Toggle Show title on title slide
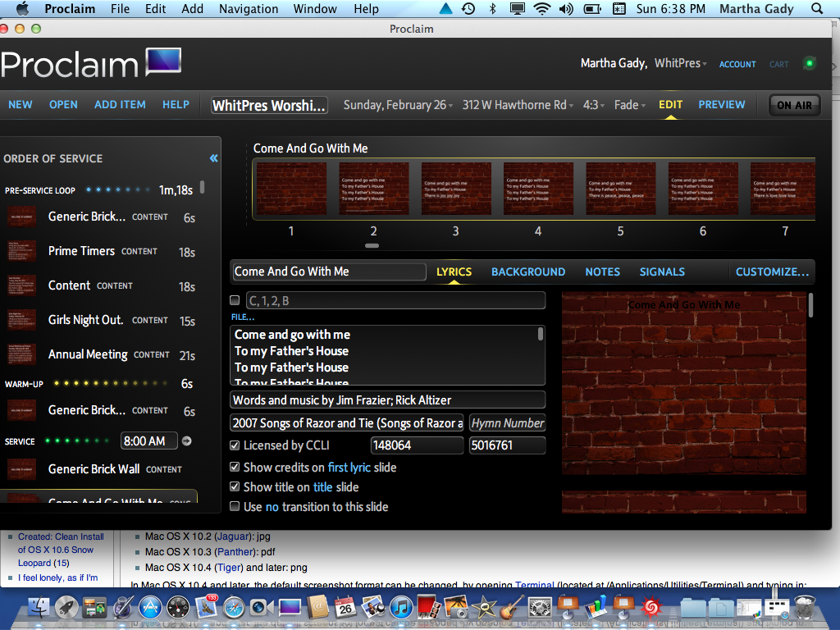840x630 pixels. tap(235, 486)
